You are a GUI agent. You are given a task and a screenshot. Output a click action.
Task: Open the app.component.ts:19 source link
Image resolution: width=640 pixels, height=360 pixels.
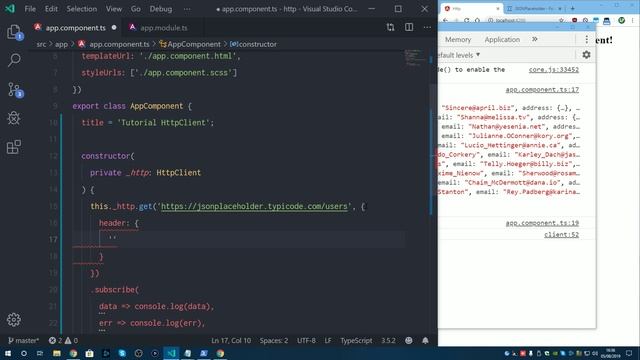click(542, 223)
